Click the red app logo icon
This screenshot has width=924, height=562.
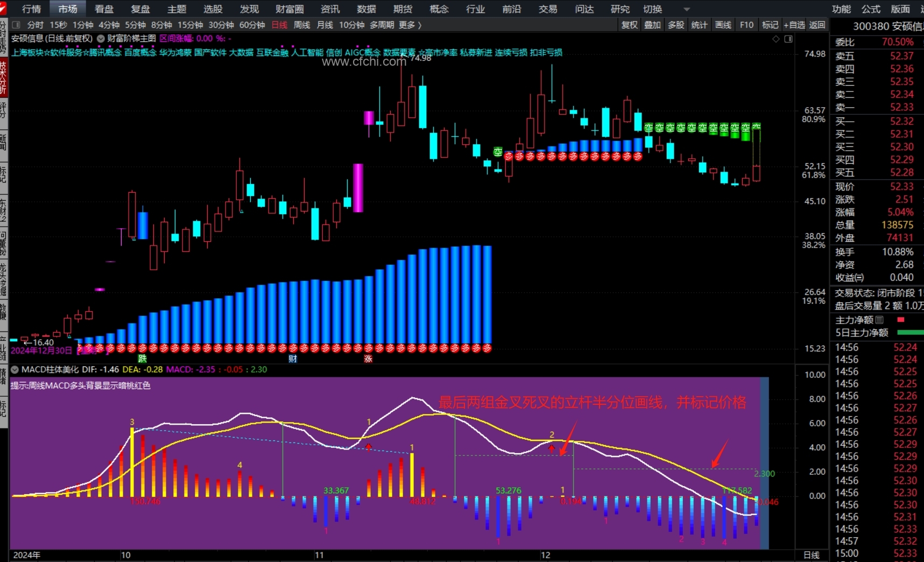click(x=3, y=8)
